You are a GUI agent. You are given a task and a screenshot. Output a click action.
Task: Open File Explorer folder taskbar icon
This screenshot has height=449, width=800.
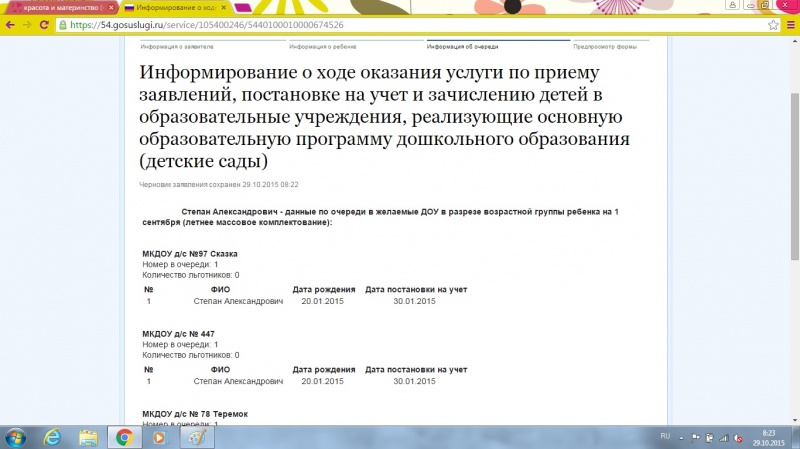[x=88, y=438]
